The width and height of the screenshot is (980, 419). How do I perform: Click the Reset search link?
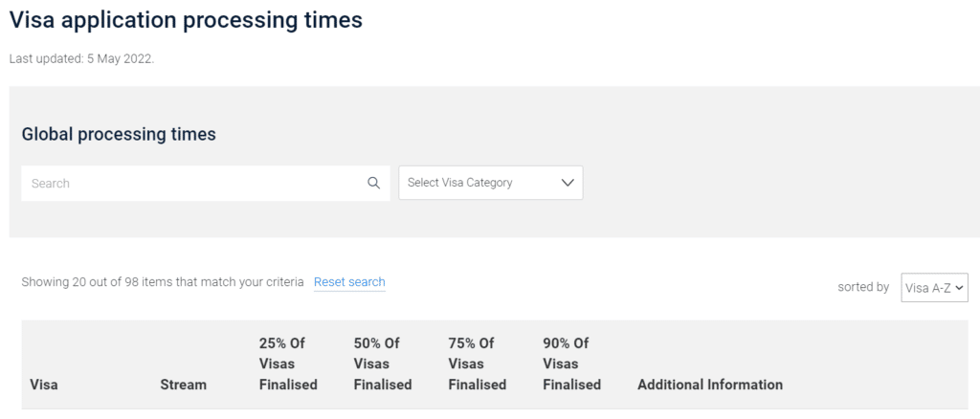(349, 282)
